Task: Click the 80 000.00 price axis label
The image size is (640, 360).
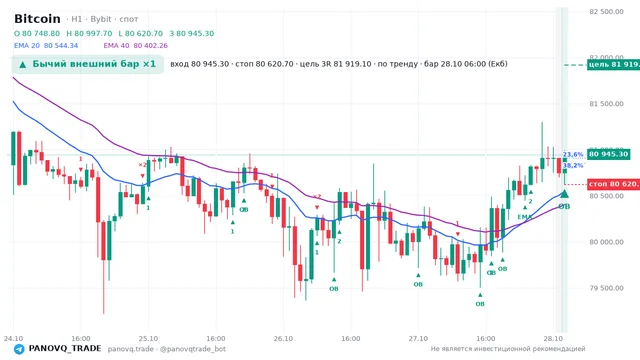Action: 606,242
